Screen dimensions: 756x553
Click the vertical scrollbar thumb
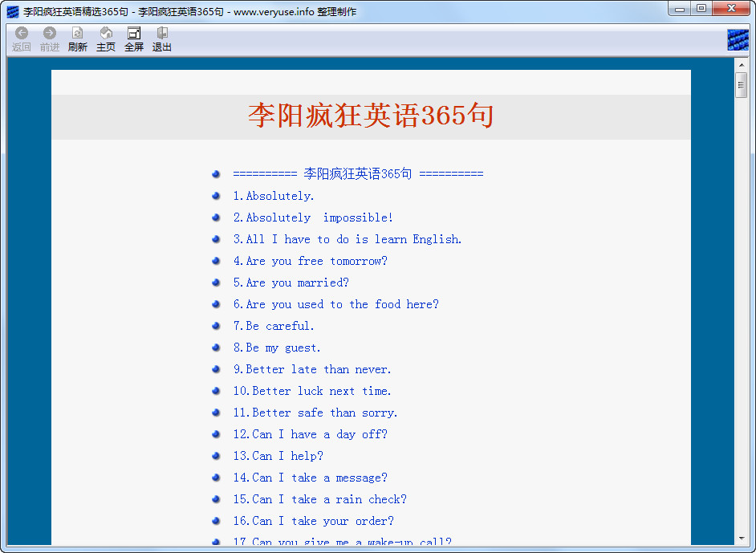[x=741, y=85]
